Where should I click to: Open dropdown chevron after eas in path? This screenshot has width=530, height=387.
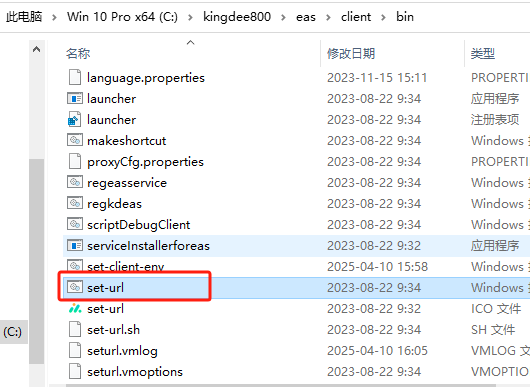328,17
